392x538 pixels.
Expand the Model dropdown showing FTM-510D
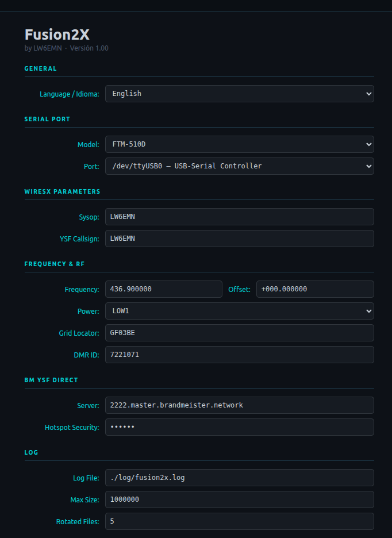(x=239, y=144)
